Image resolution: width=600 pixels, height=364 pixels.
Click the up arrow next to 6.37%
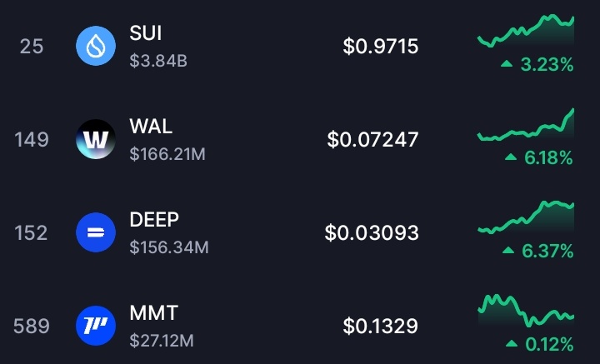point(506,251)
